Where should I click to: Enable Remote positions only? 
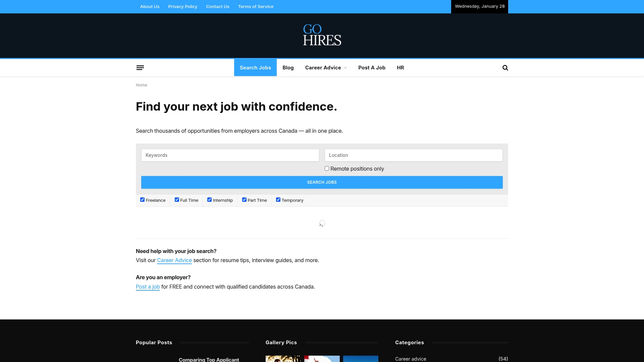(326, 168)
